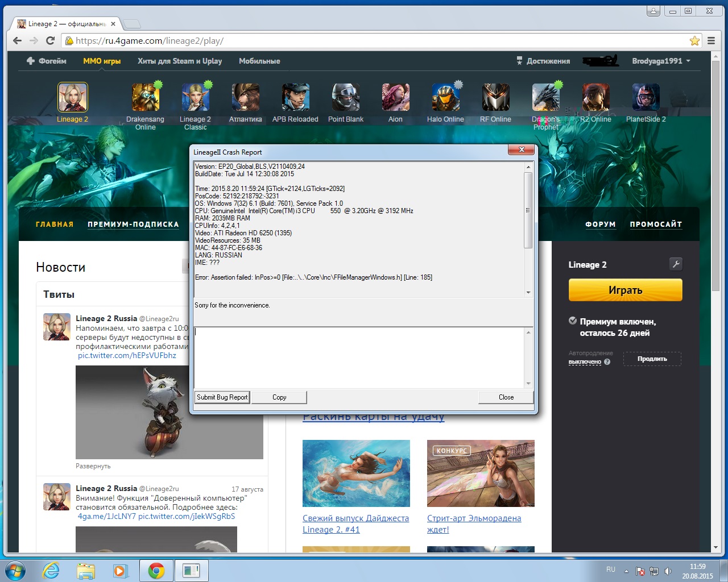Open the Brodyaga1991 account dropdown
This screenshot has width=728, height=582.
click(x=661, y=61)
